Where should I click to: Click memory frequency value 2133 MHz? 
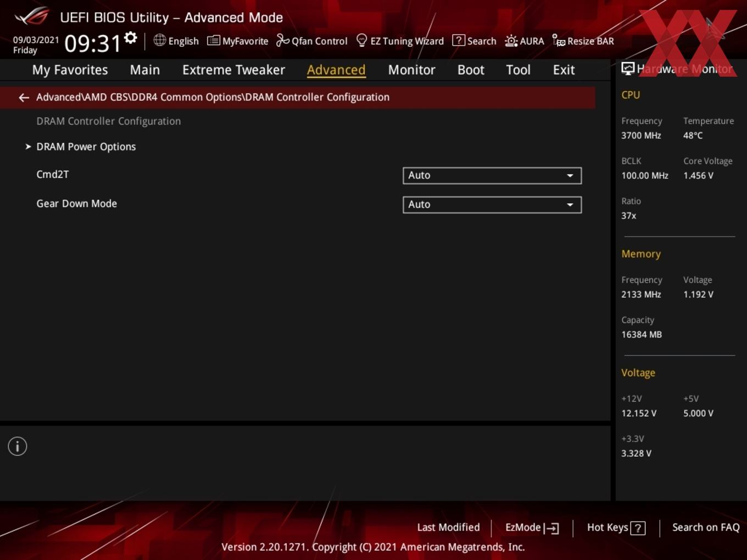pyautogui.click(x=641, y=294)
